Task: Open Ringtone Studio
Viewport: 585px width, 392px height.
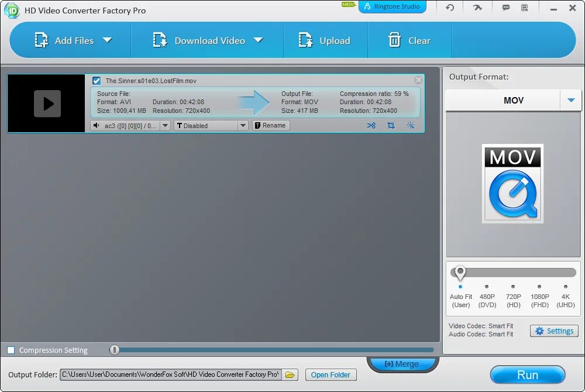Action: point(392,6)
